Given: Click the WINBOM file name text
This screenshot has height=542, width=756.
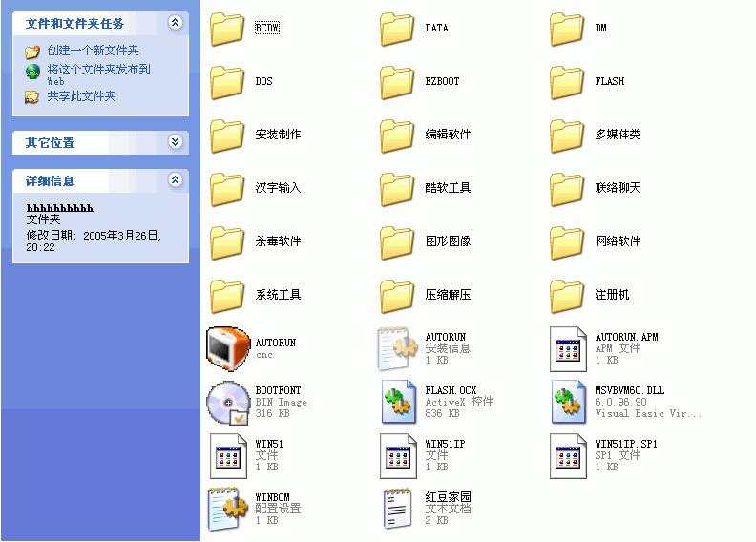Looking at the screenshot, I should (272, 497).
